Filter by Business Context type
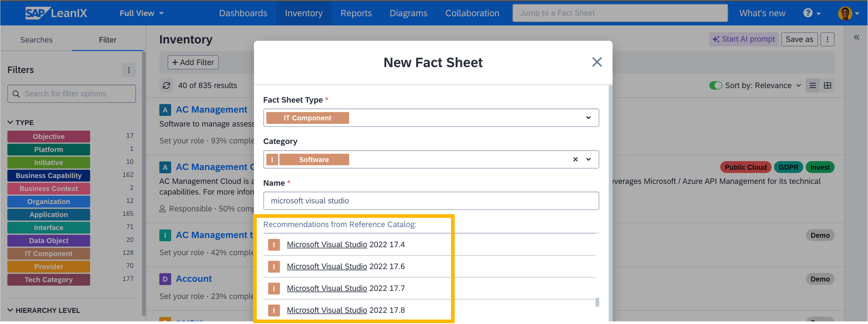The height and width of the screenshot is (324, 868). [49, 189]
